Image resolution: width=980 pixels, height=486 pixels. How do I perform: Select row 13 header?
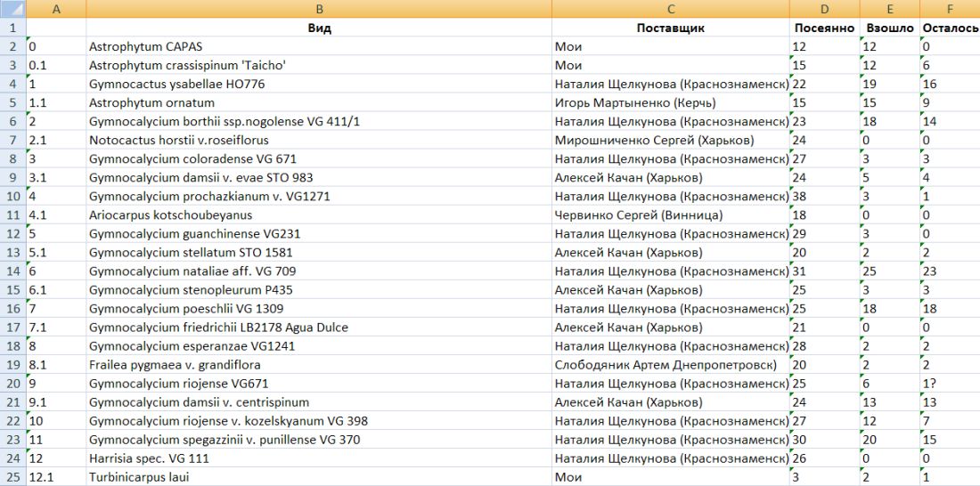pyautogui.click(x=12, y=253)
